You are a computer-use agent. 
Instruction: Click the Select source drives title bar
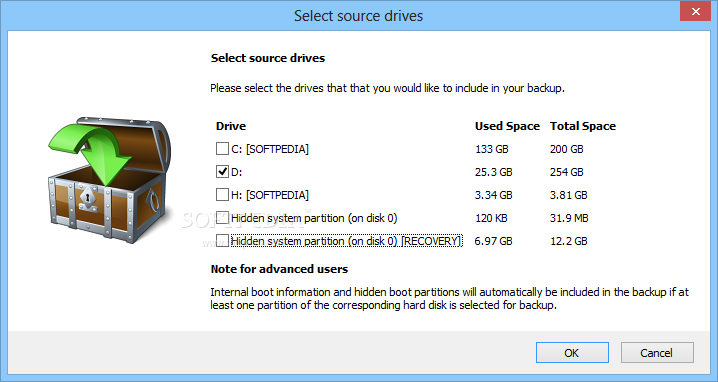[359, 16]
